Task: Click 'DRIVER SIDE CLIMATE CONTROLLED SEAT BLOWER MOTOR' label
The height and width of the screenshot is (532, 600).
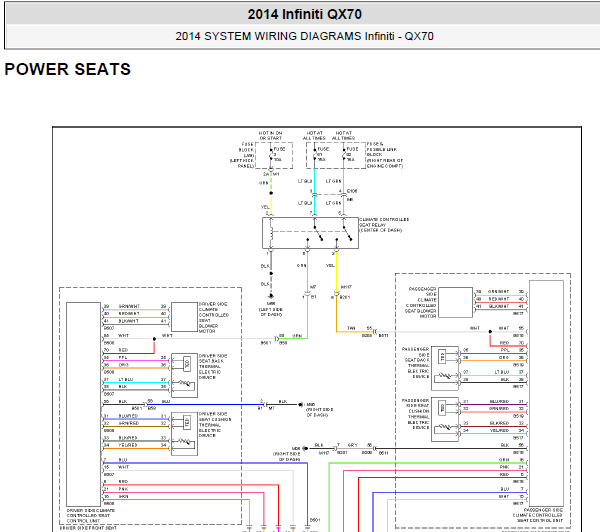Action: tap(214, 318)
